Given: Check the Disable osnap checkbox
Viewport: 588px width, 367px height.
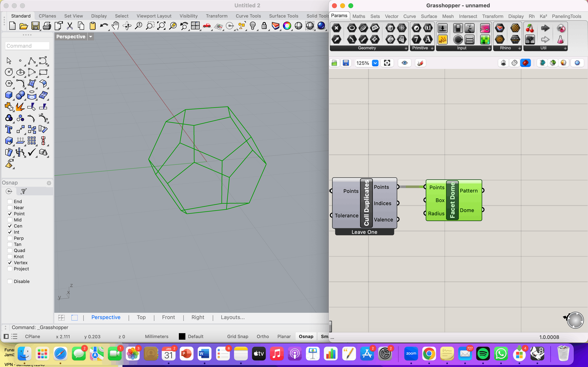Looking at the screenshot, I should (10, 281).
